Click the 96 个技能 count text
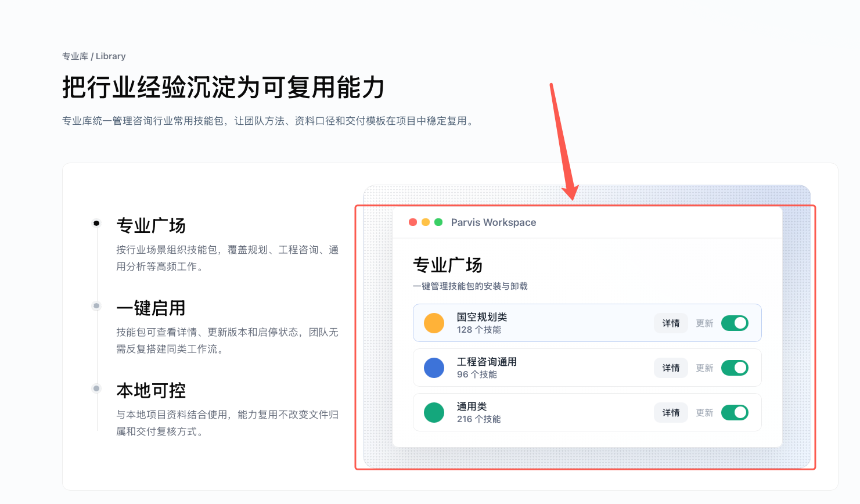The image size is (860, 504). [x=477, y=375]
